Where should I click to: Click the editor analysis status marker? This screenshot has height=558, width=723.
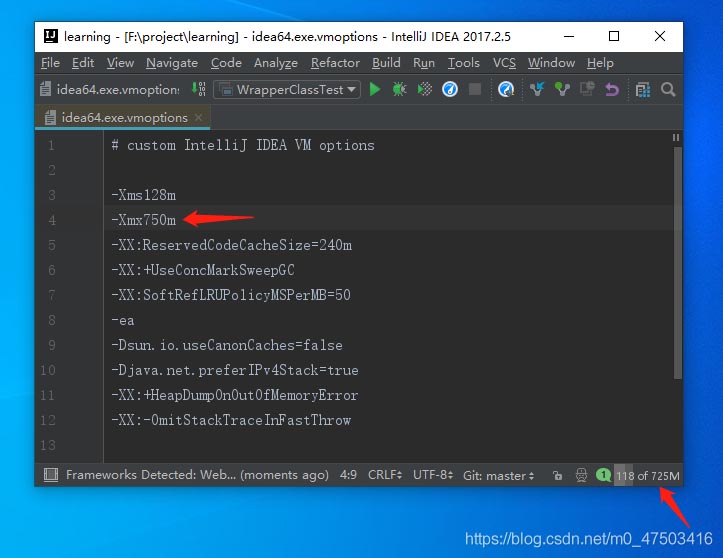tap(676, 137)
